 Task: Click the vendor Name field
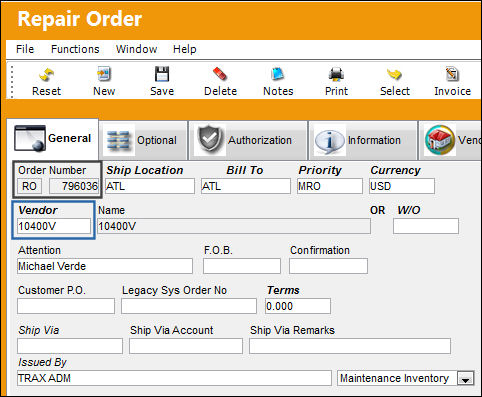234,226
